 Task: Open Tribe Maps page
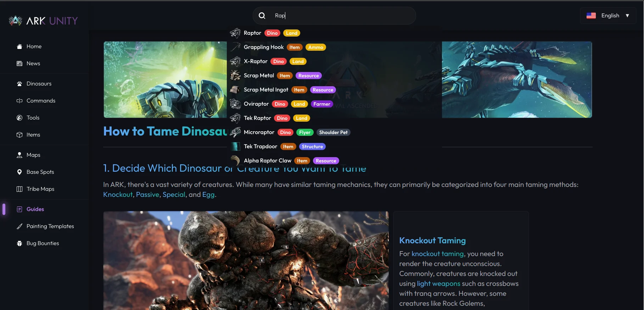pyautogui.click(x=40, y=189)
